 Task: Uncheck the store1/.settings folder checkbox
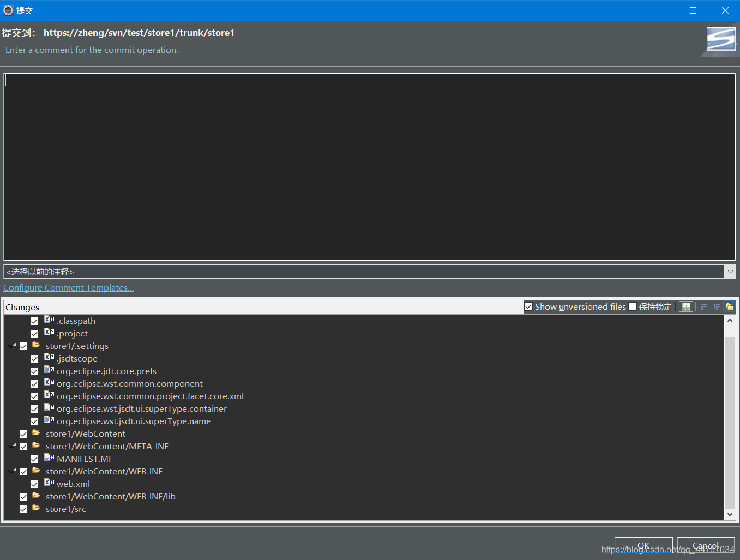point(23,346)
